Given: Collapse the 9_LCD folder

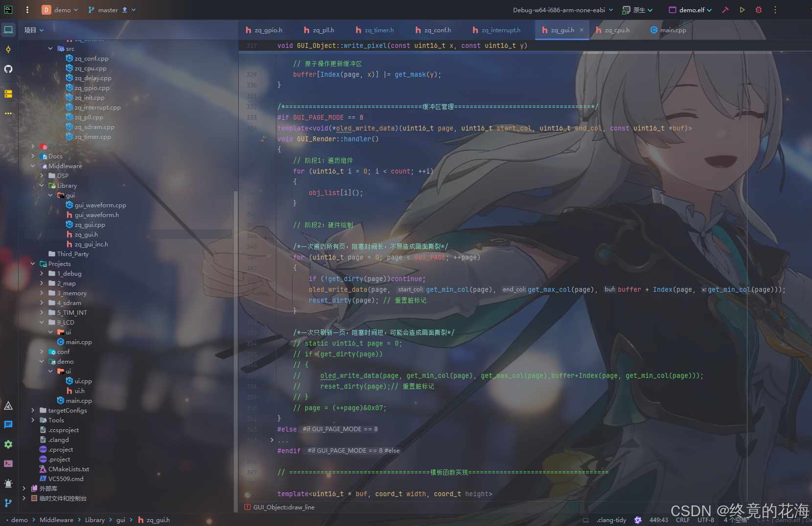Looking at the screenshot, I should click(x=42, y=322).
